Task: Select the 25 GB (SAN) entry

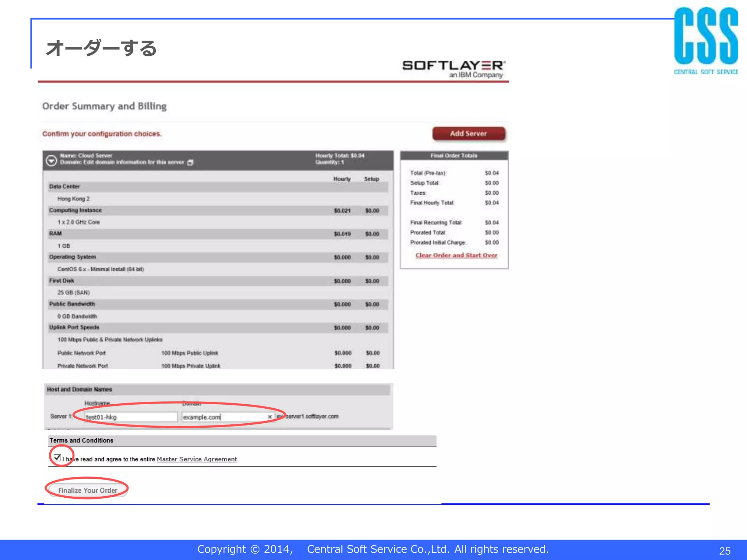Action: click(x=73, y=292)
